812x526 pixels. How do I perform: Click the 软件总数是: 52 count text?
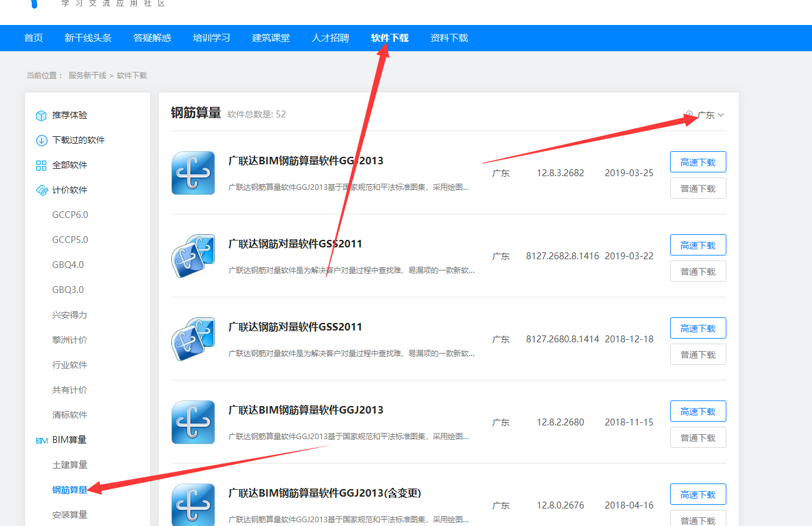coord(257,114)
